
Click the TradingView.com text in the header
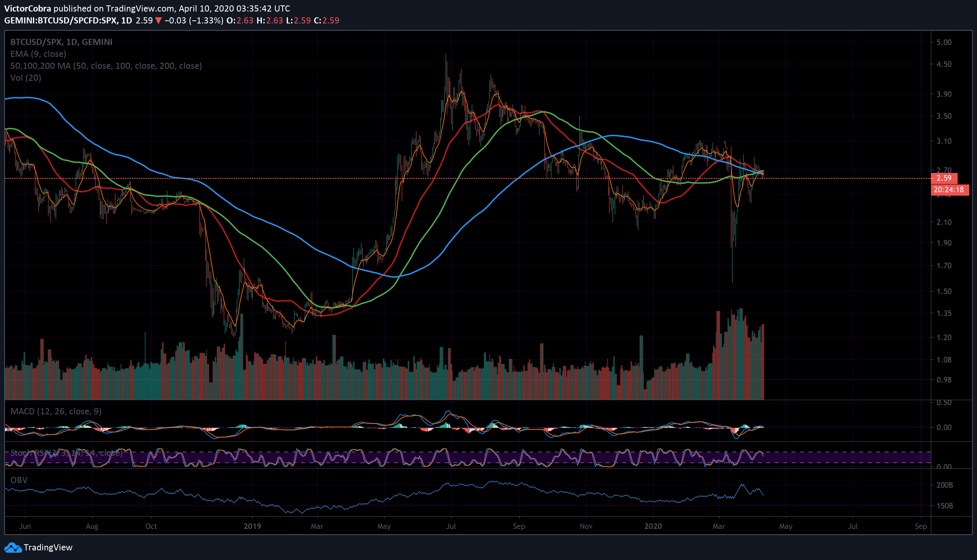tap(140, 8)
